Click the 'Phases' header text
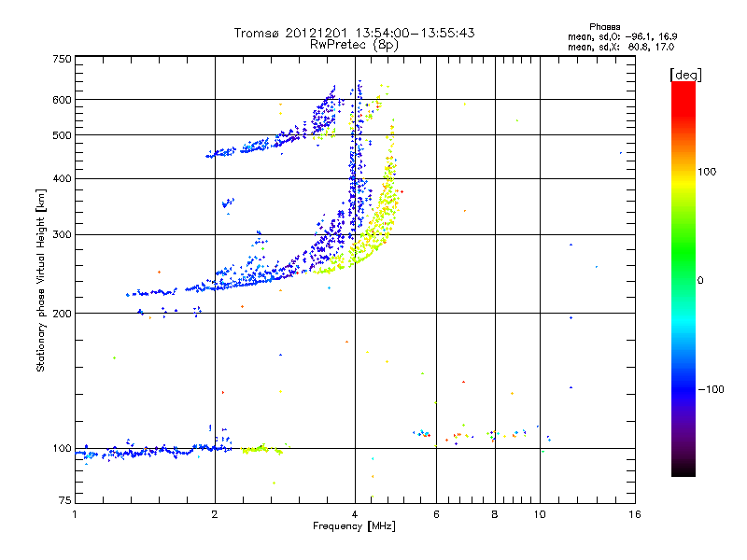 click(x=604, y=27)
